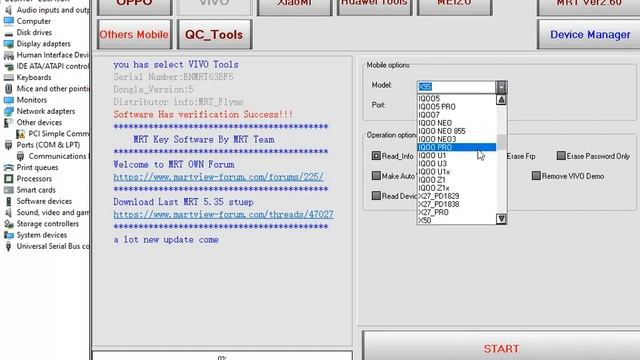This screenshot has width=640, height=360.
Task: Select IQOO PRO in model list
Action: point(456,147)
